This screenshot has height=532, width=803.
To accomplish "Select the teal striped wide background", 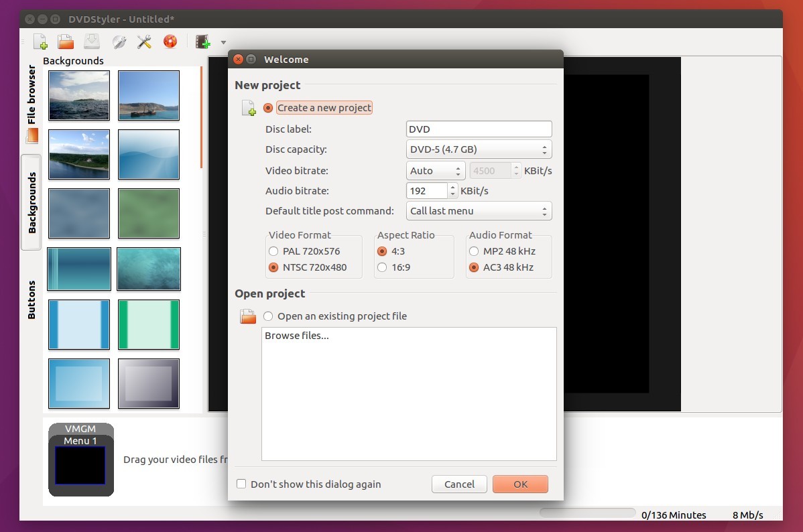I will [79, 269].
